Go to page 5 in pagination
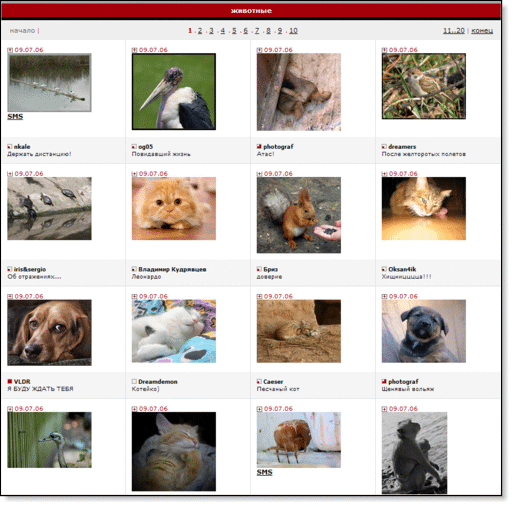Image resolution: width=512 pixels, height=506 pixels. (x=234, y=31)
